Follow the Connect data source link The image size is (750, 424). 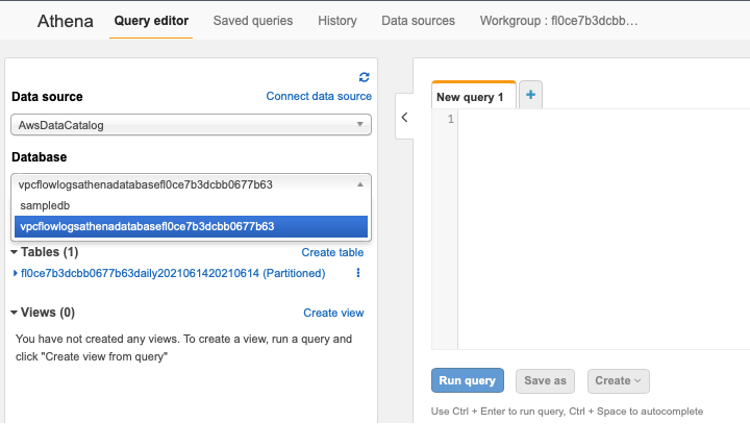click(319, 96)
